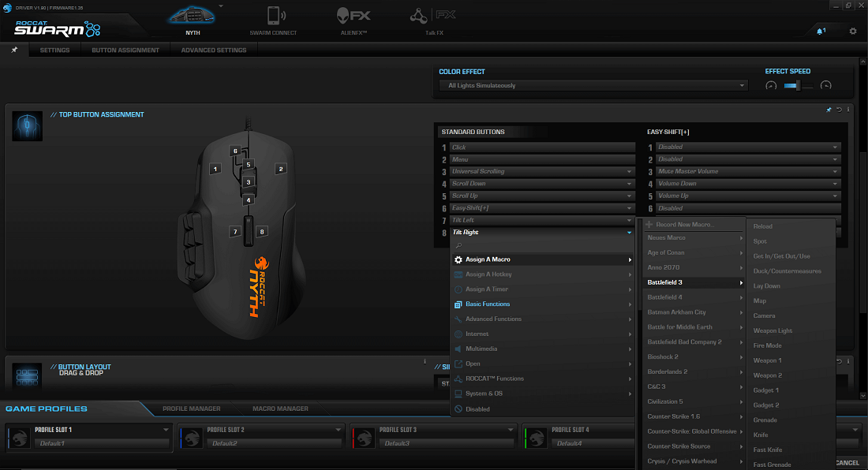Click Record New Macro entry
The width and height of the screenshot is (868, 470).
694,225
